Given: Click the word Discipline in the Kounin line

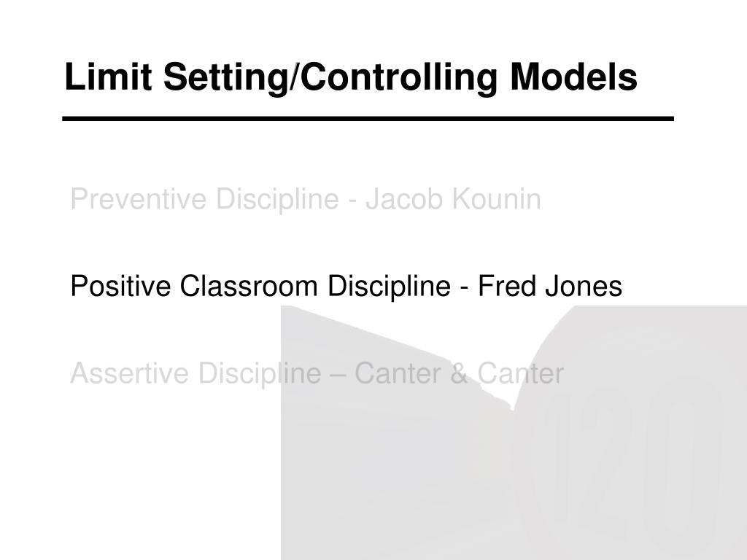Looking at the screenshot, I should (x=277, y=200).
